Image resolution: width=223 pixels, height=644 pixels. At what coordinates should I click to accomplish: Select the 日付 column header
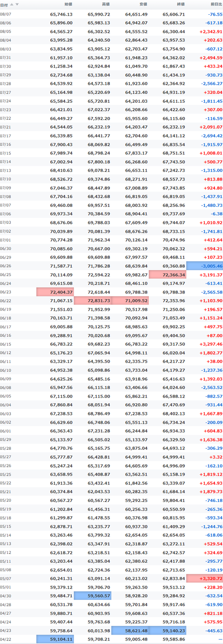4,4
